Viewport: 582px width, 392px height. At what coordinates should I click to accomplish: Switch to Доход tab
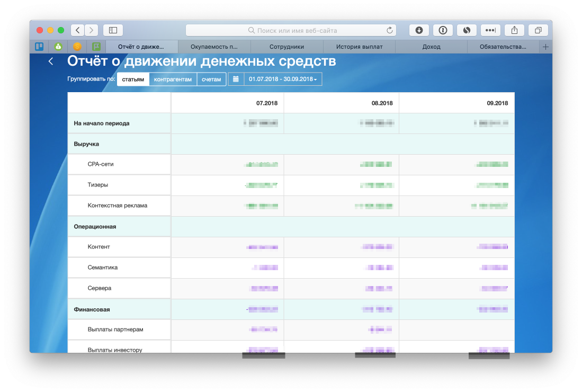431,47
